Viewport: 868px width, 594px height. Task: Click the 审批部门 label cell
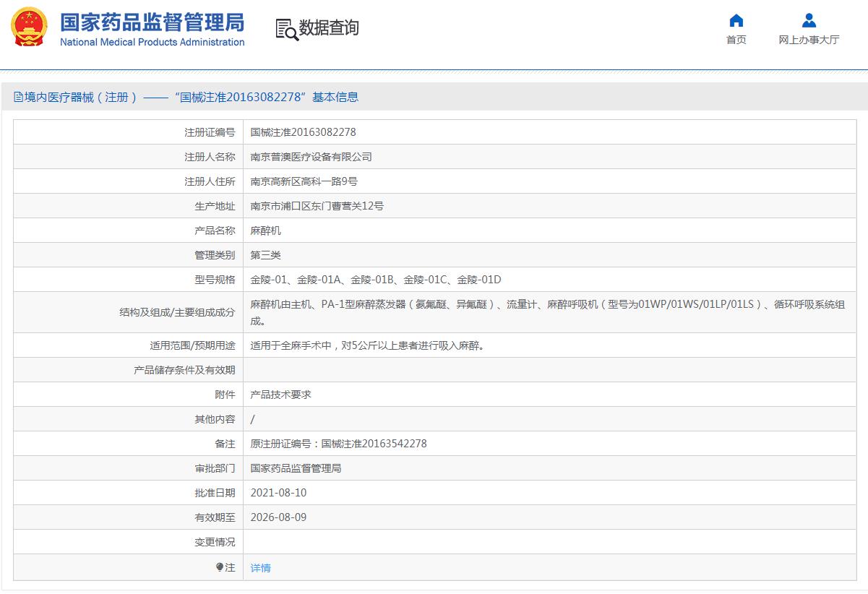click(x=129, y=468)
